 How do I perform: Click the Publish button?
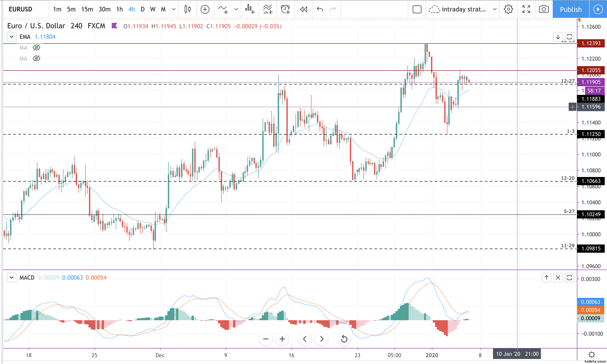click(571, 9)
